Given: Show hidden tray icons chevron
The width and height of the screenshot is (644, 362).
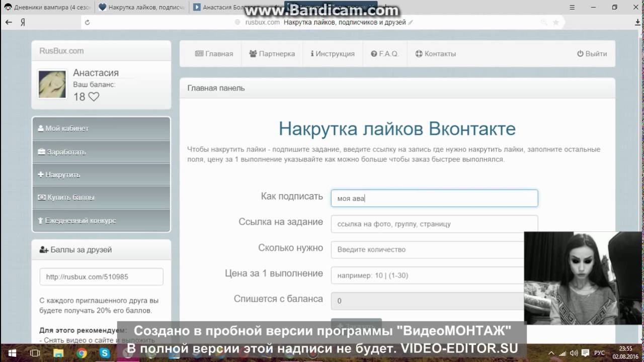Looking at the screenshot, I should 551,353.
